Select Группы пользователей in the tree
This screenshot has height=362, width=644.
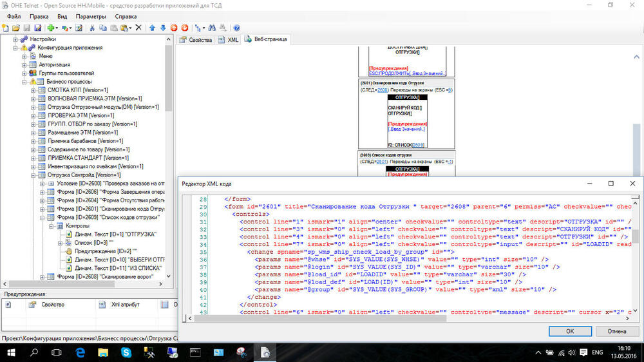[66, 73]
